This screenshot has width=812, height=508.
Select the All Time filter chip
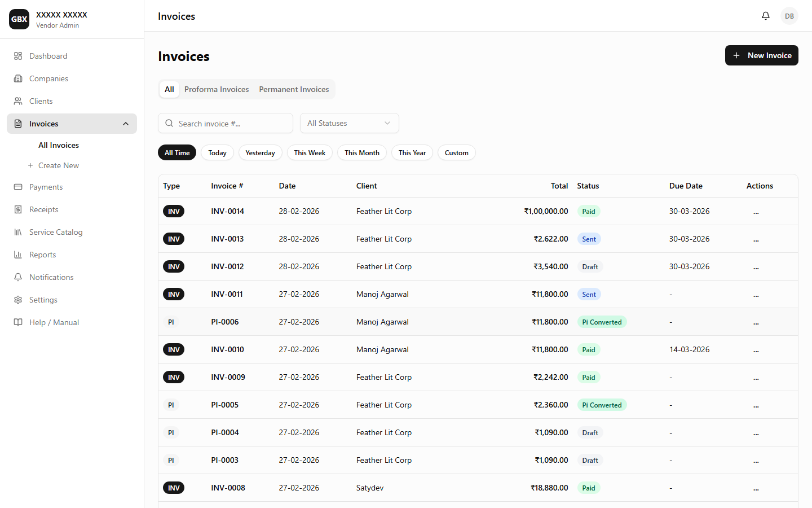coord(177,152)
